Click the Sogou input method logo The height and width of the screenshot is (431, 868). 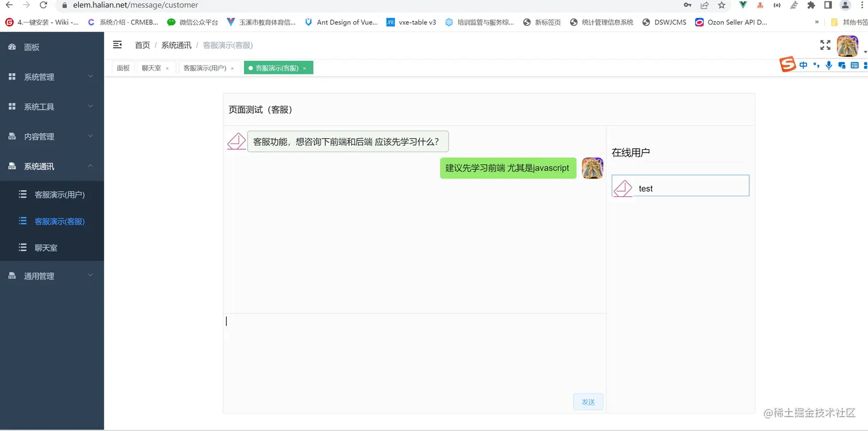pos(787,64)
